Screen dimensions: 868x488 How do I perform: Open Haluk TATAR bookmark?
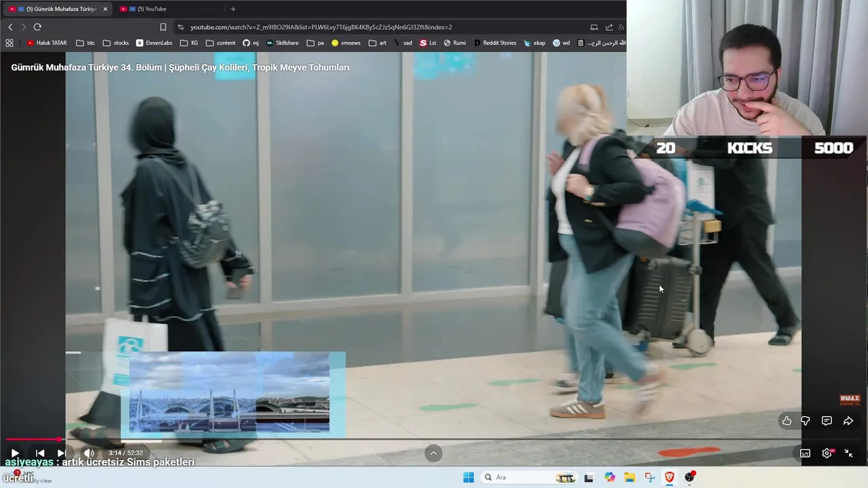[x=47, y=43]
